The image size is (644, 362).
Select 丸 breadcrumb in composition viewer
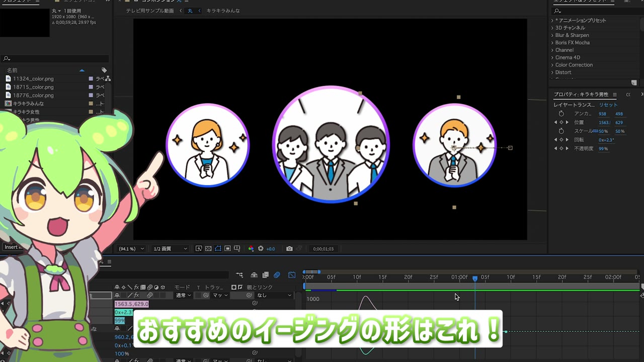(190, 11)
